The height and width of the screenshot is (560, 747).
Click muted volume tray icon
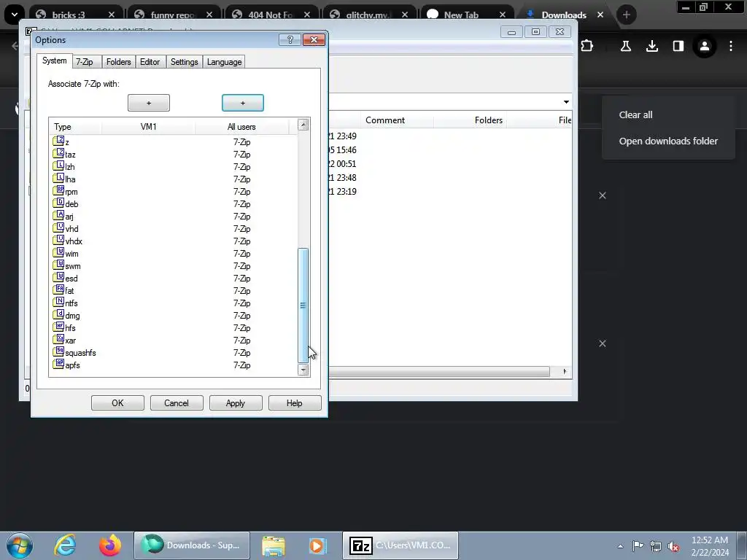(x=673, y=546)
